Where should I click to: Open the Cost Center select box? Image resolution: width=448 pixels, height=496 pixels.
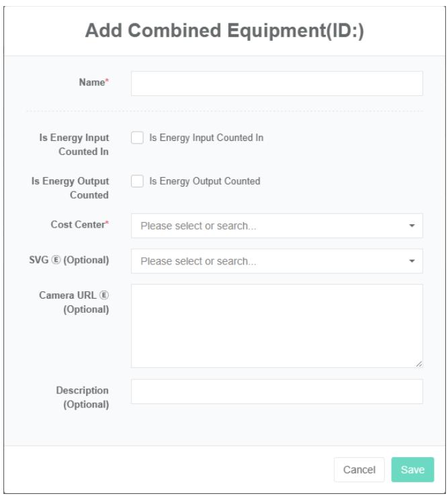(x=269, y=226)
